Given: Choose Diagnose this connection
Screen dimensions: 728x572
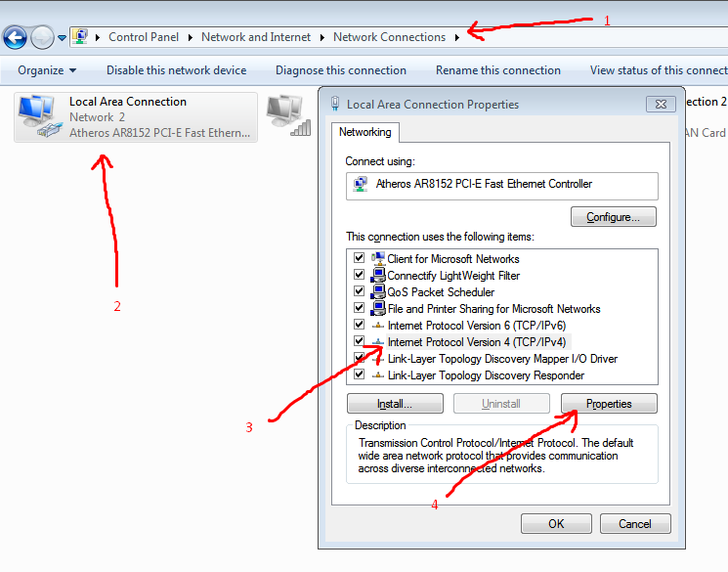Looking at the screenshot, I should [341, 70].
